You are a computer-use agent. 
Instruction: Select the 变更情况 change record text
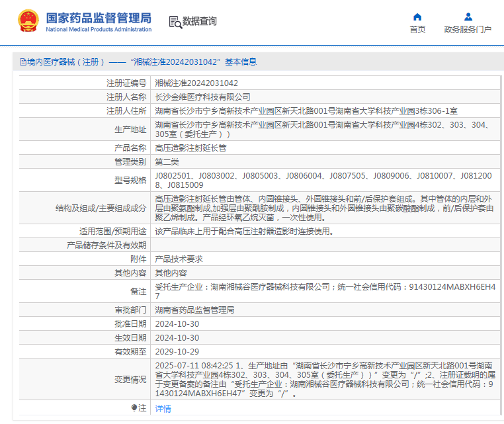click(x=325, y=379)
